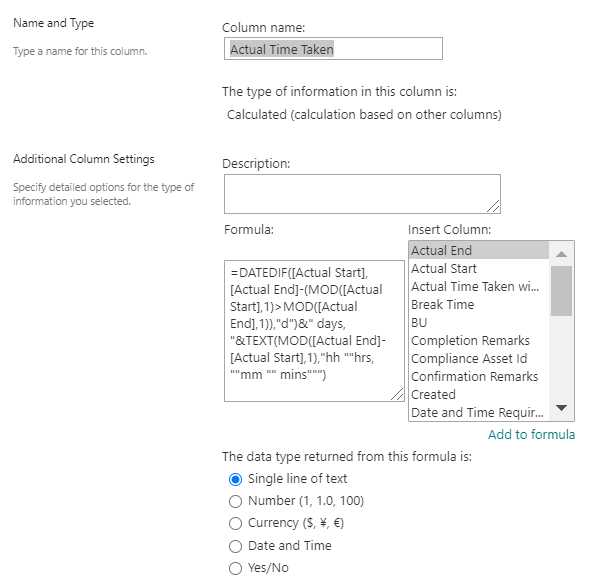610x579 pixels.
Task: Click inside the Formula text box
Action: tap(314, 331)
